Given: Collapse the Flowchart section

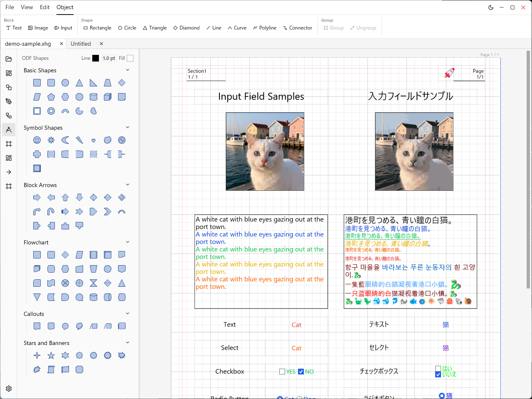Looking at the screenshot, I should point(128,242).
